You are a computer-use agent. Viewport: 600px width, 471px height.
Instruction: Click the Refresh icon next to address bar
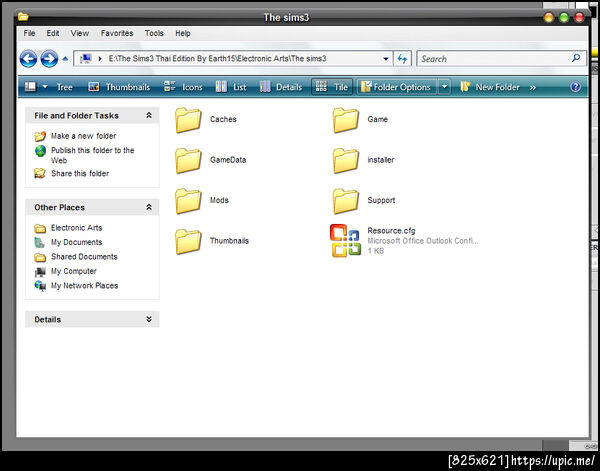point(402,59)
